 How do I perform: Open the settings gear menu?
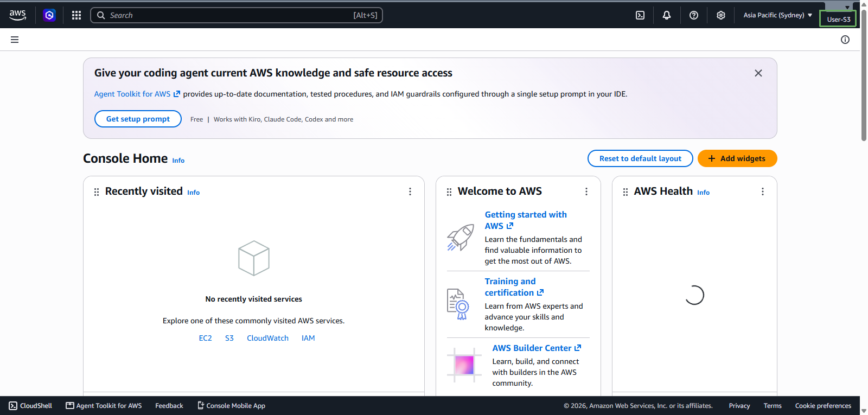[721, 15]
